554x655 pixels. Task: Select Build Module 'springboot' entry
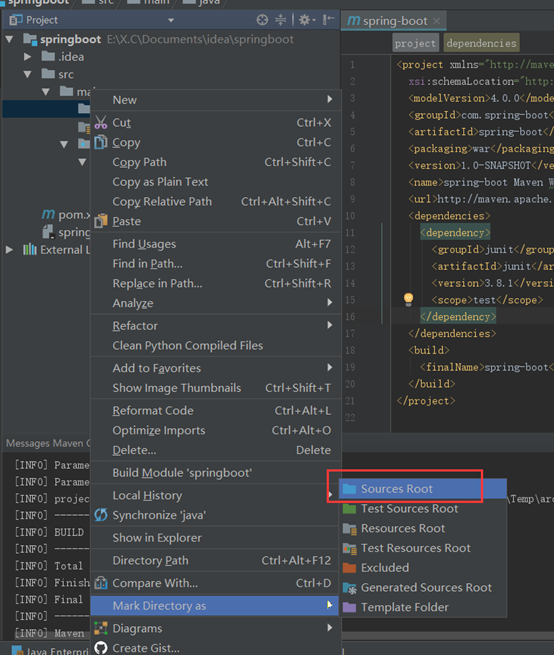216,473
